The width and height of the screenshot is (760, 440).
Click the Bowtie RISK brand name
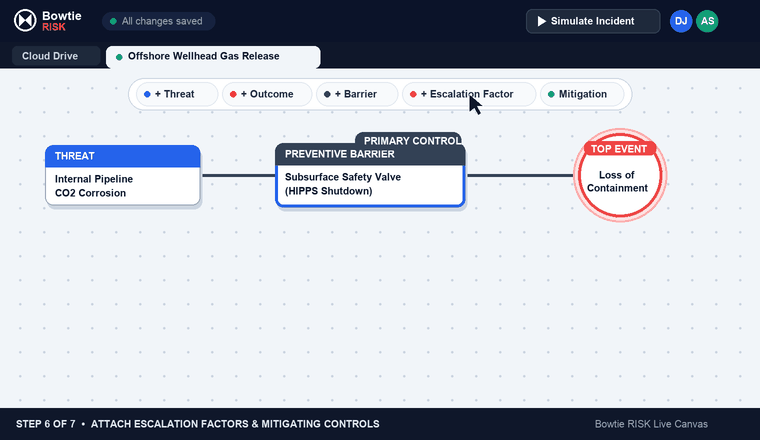[62, 21]
